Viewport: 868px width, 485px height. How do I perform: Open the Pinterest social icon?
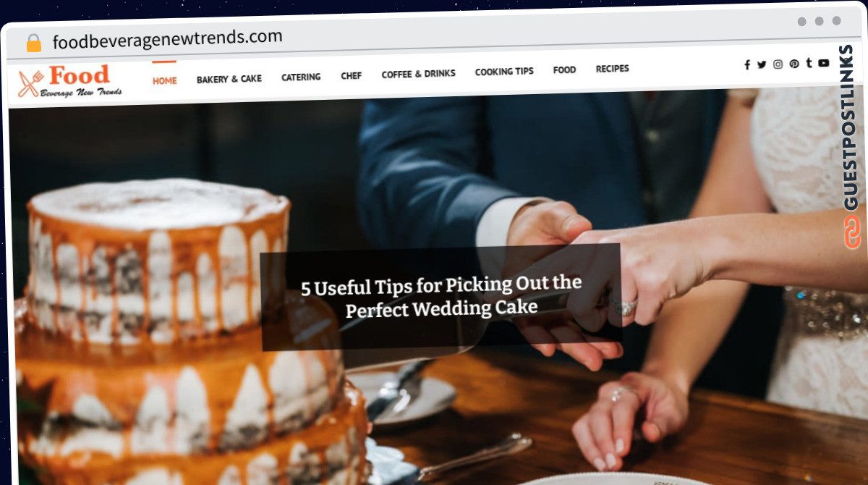pos(794,64)
